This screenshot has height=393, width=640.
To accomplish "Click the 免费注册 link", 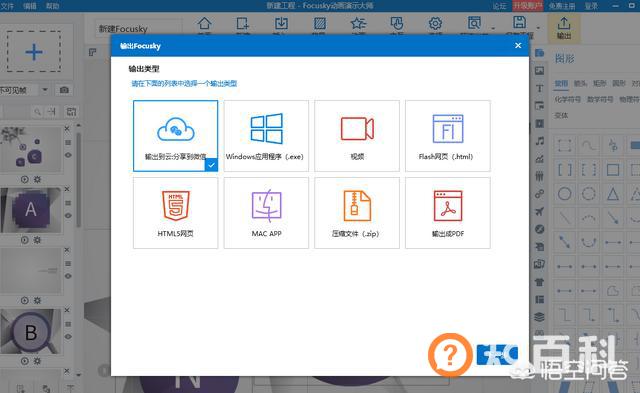I will [x=562, y=6].
